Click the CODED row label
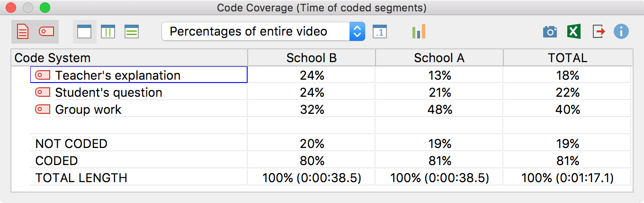 tap(56, 160)
